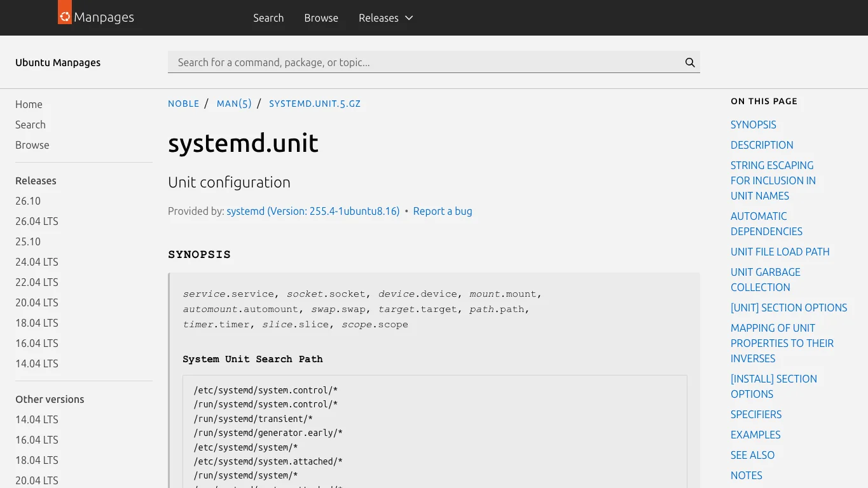This screenshot has width=868, height=488.
Task: Click the MAN(5) breadcrumb link
Action: 234,104
